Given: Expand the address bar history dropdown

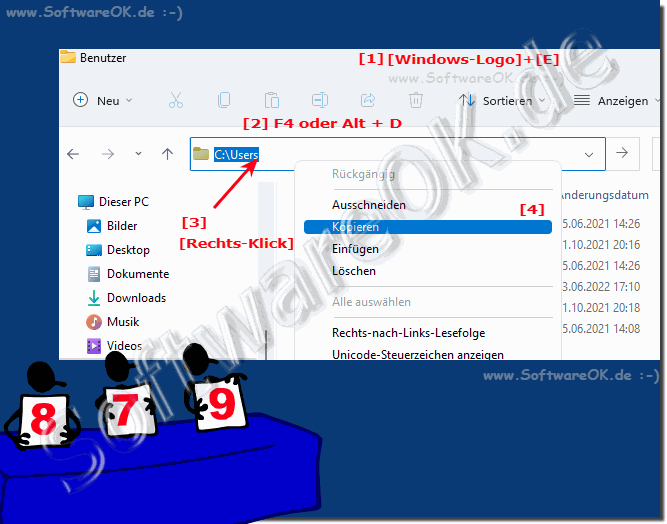Looking at the screenshot, I should (589, 154).
